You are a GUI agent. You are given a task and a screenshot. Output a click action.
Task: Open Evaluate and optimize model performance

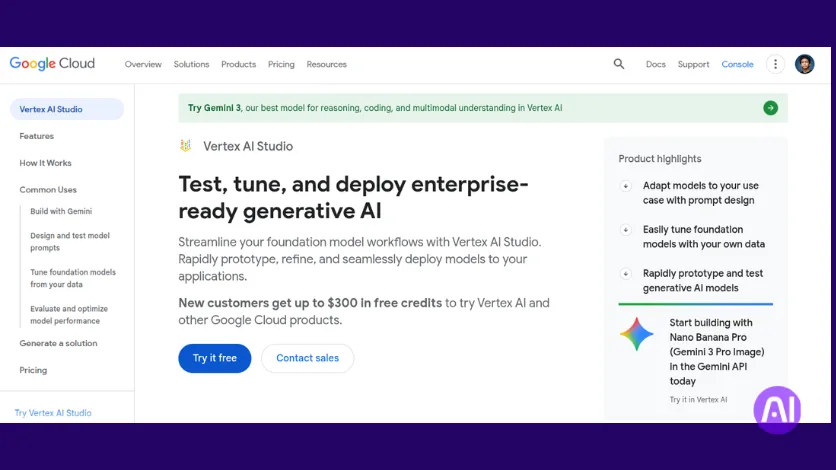point(69,314)
